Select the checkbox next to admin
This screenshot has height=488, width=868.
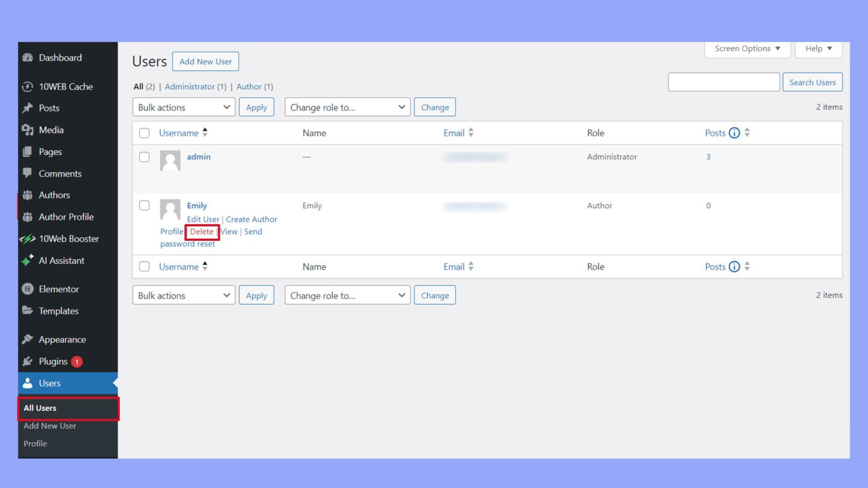pos(144,157)
